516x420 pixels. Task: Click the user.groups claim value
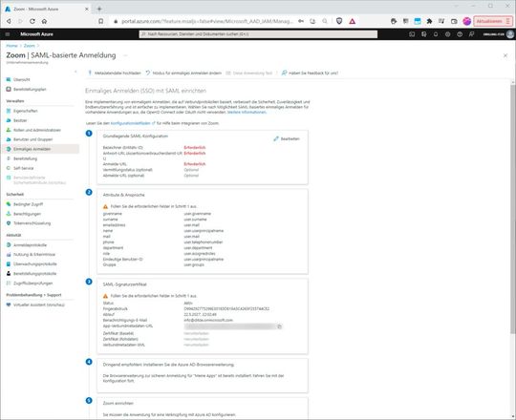coord(194,264)
